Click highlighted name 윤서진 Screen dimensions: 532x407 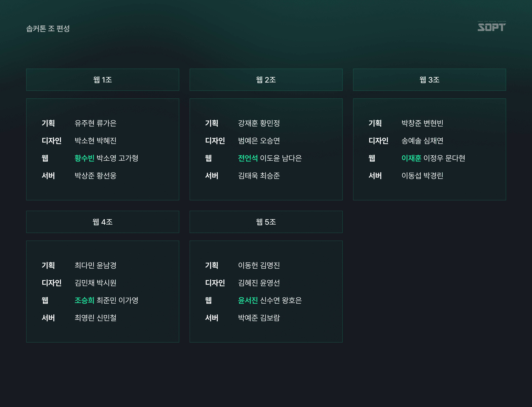248,300
